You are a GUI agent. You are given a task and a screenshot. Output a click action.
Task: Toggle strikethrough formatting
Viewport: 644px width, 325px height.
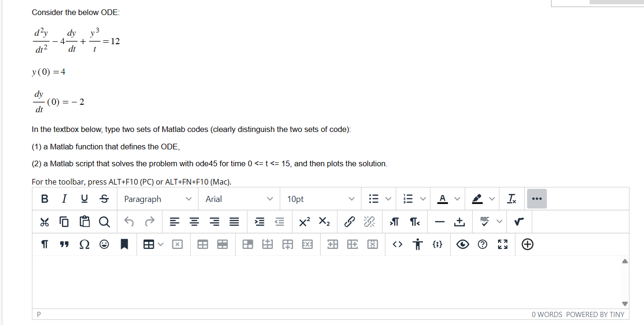tap(103, 199)
